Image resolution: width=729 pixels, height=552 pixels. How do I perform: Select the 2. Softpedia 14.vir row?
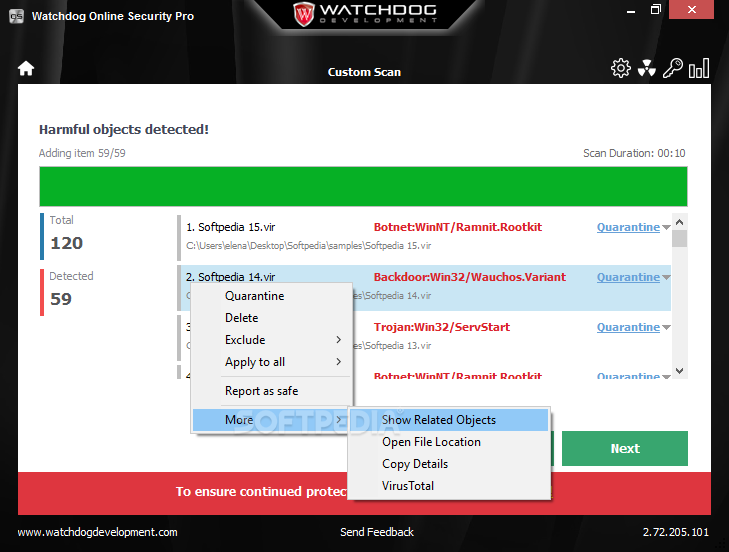point(425,287)
